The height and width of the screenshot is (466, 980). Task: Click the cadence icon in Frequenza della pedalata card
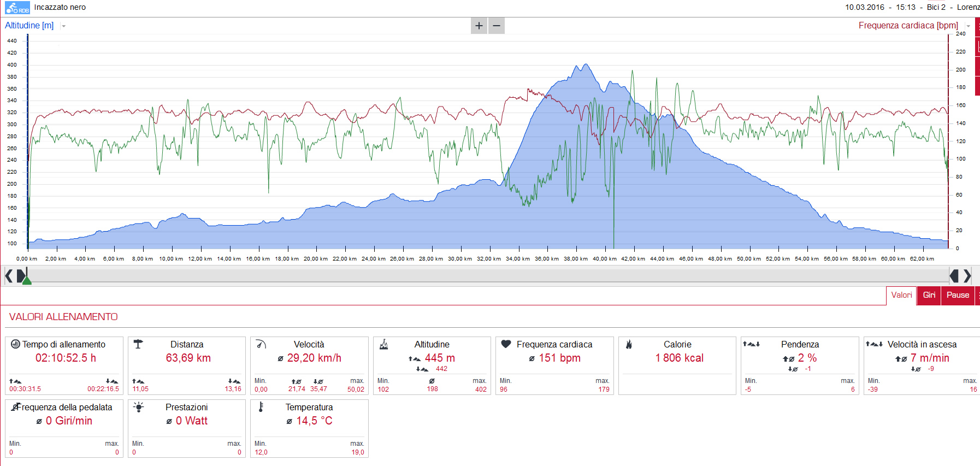pyautogui.click(x=16, y=407)
